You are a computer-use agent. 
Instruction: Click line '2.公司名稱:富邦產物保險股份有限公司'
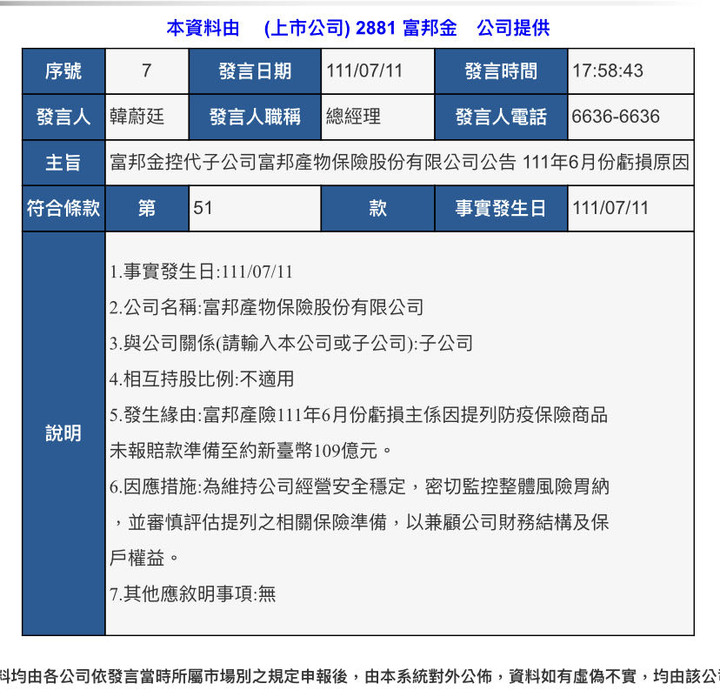266,308
